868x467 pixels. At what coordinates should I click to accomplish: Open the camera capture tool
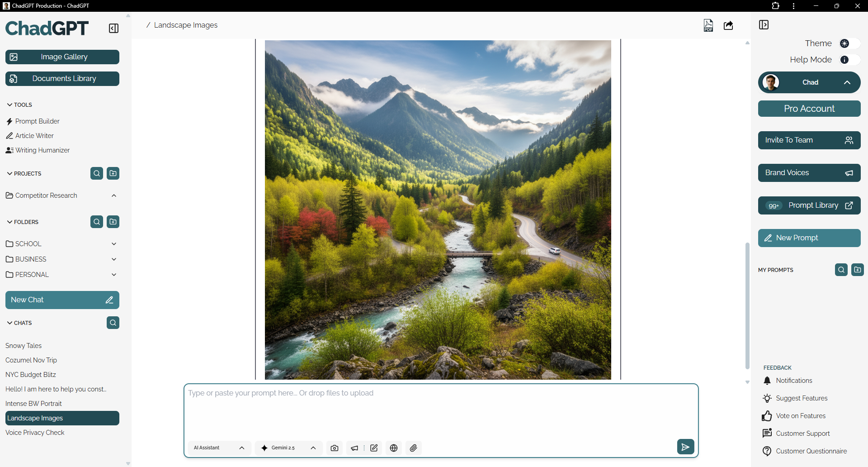coord(334,448)
